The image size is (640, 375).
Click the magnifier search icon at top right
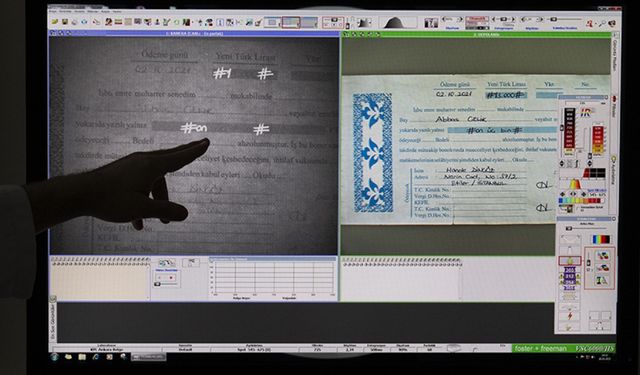tap(601, 23)
